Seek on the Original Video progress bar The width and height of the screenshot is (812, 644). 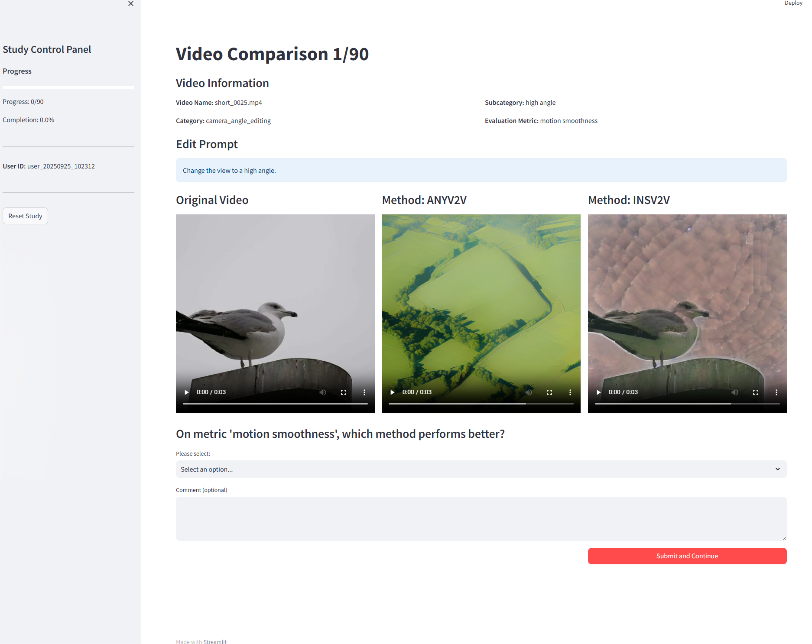pyautogui.click(x=275, y=404)
